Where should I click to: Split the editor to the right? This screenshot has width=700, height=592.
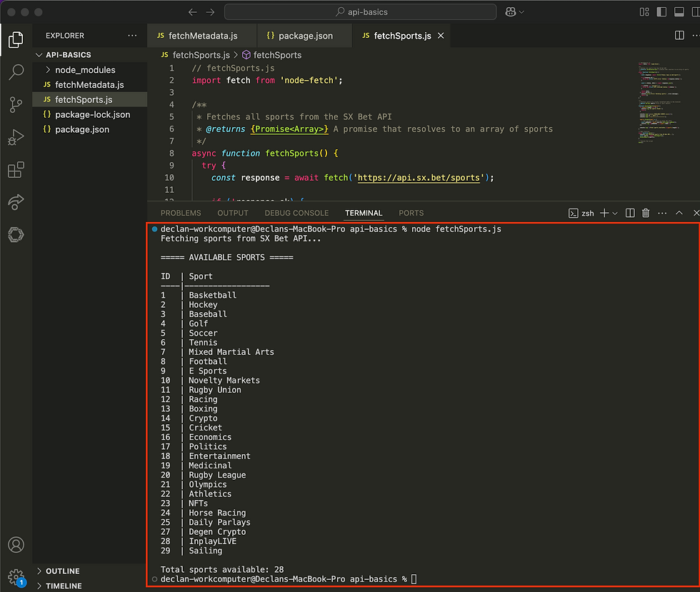pyautogui.click(x=679, y=35)
